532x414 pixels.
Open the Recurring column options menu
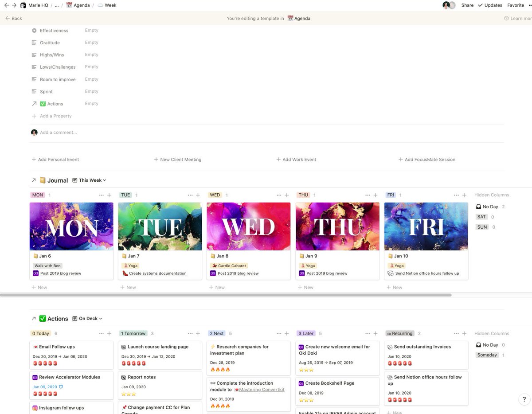[456, 333]
